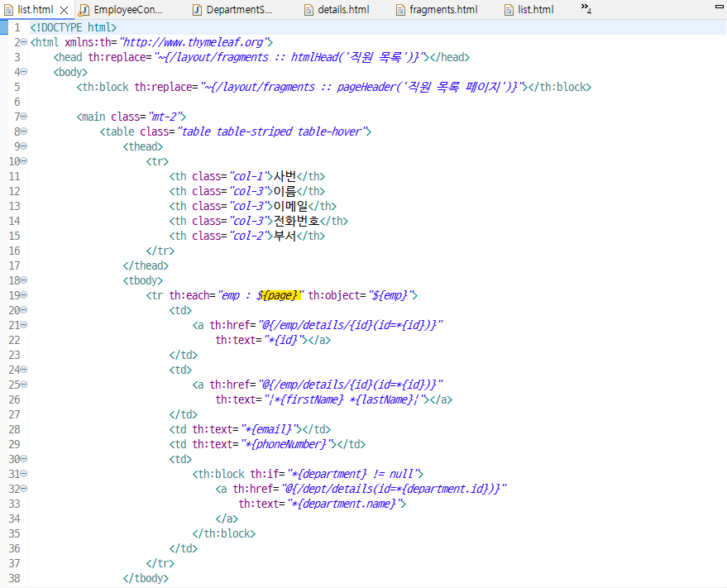Show the hidden editor tabs list

586,8
